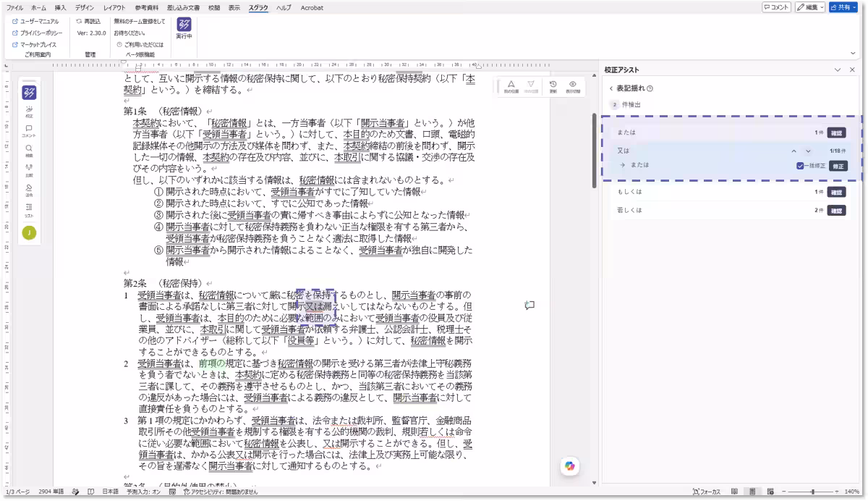868x501 pixels.
Task: Click 確認 button for または row
Action: tap(836, 133)
